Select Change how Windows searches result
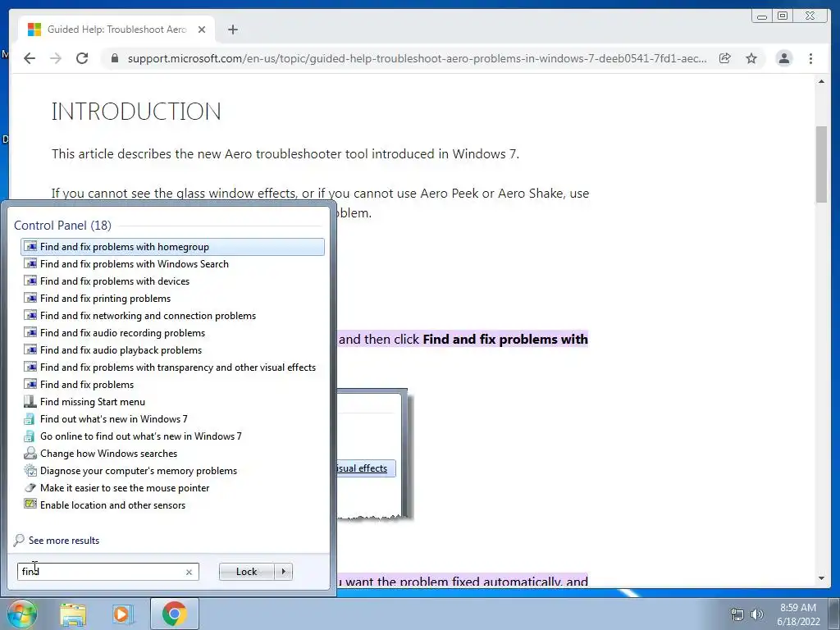Image resolution: width=840 pixels, height=630 pixels. (x=172, y=453)
